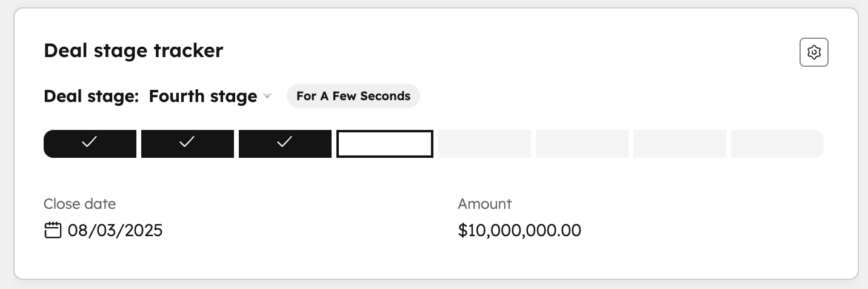This screenshot has height=289, width=868.
Task: Open the Fourth stage dropdown
Action: [x=203, y=97]
